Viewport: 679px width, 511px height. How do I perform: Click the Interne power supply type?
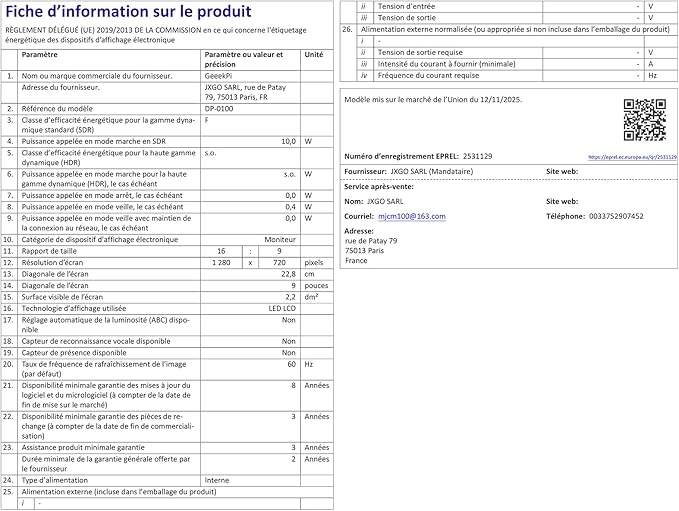point(217,480)
